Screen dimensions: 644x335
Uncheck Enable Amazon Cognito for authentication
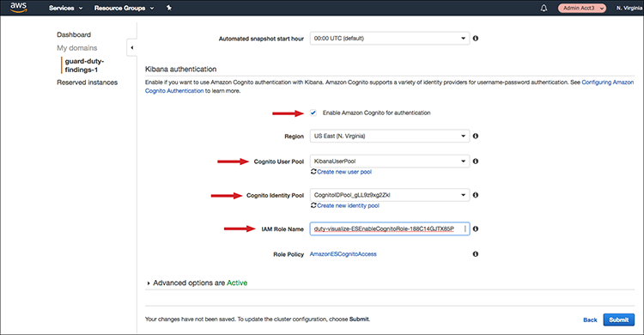coord(313,113)
